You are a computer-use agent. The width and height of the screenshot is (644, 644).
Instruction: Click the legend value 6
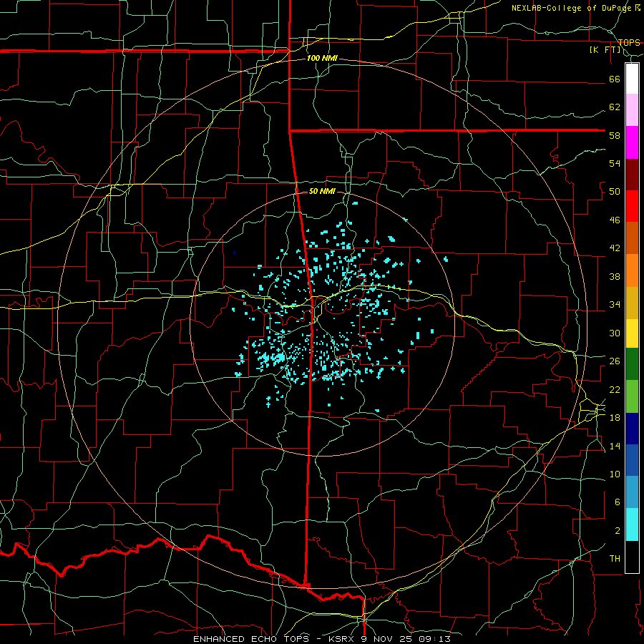tap(617, 502)
